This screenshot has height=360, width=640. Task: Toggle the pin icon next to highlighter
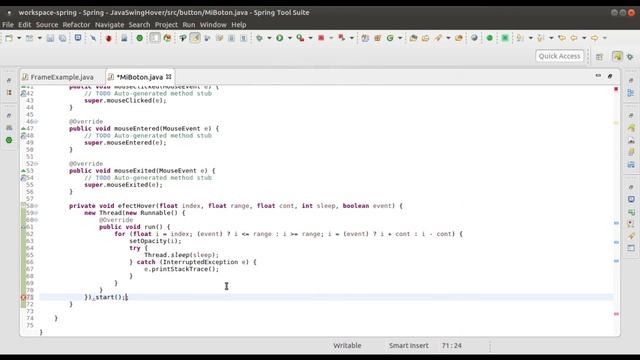(182, 38)
